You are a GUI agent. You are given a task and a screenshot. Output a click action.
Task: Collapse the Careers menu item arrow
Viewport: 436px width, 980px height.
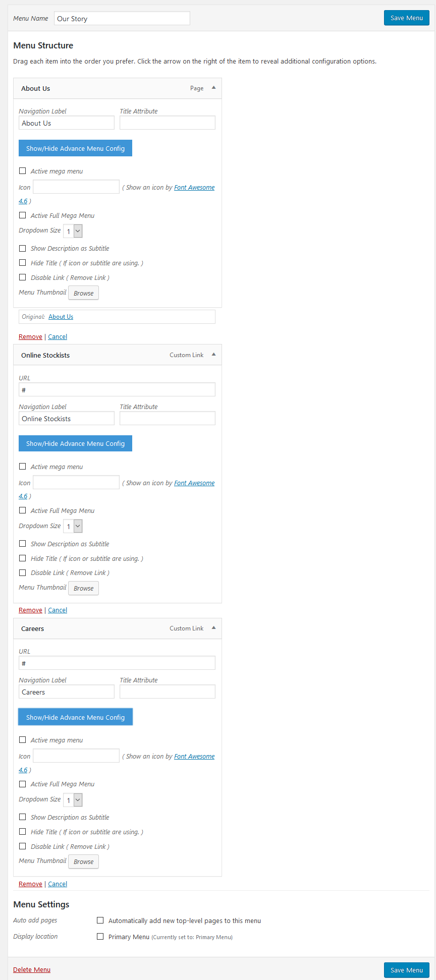click(213, 628)
